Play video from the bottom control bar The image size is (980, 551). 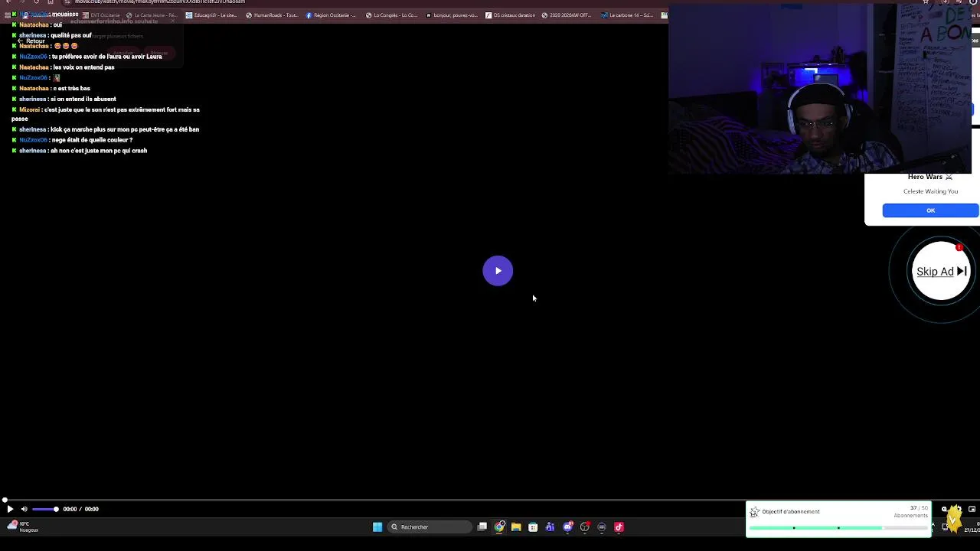click(10, 509)
